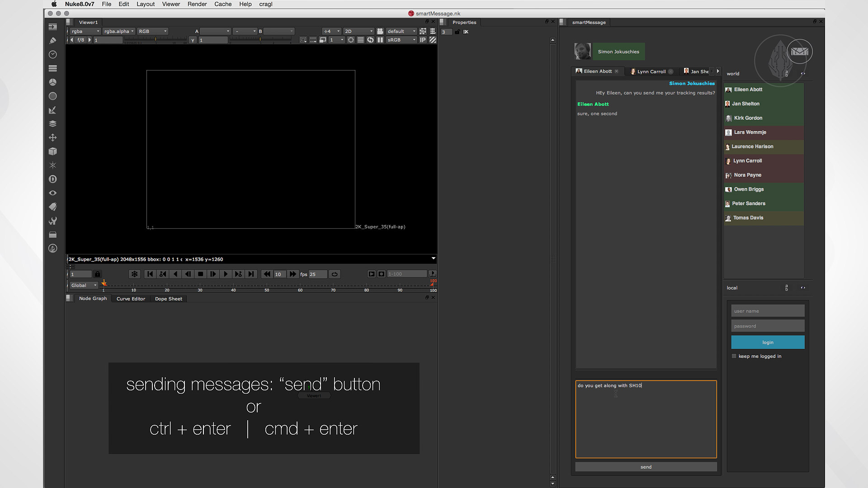Expand the sRGB colorspace dropdown
Viewport: 868px width, 488px height.
point(401,40)
